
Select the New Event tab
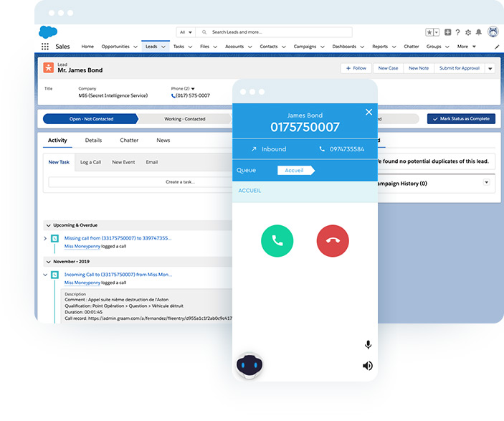[123, 162]
